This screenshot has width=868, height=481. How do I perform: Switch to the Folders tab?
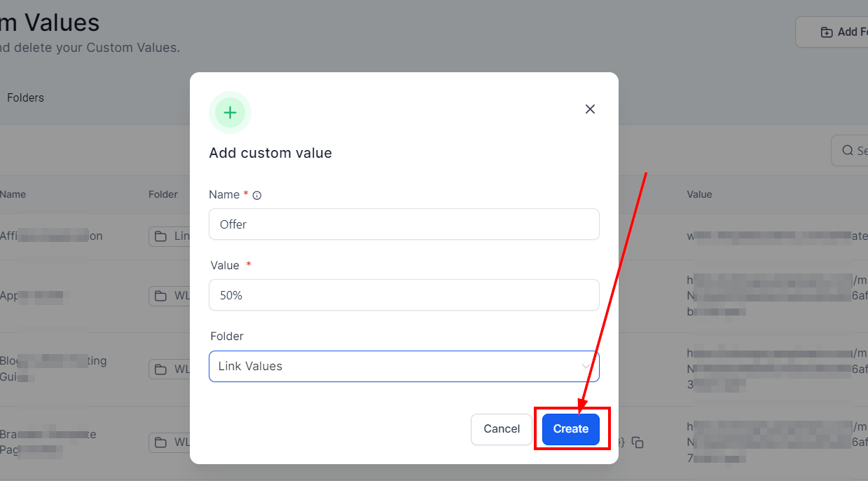coord(25,98)
